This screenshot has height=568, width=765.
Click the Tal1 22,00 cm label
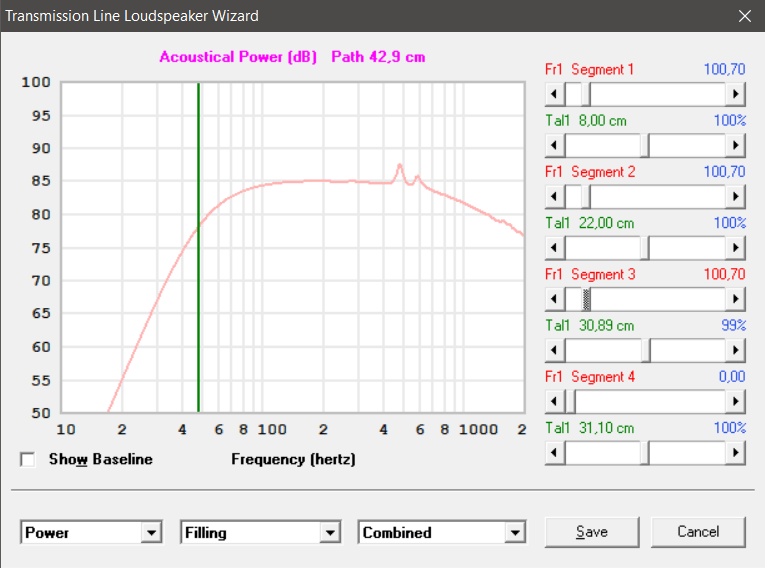(x=589, y=223)
